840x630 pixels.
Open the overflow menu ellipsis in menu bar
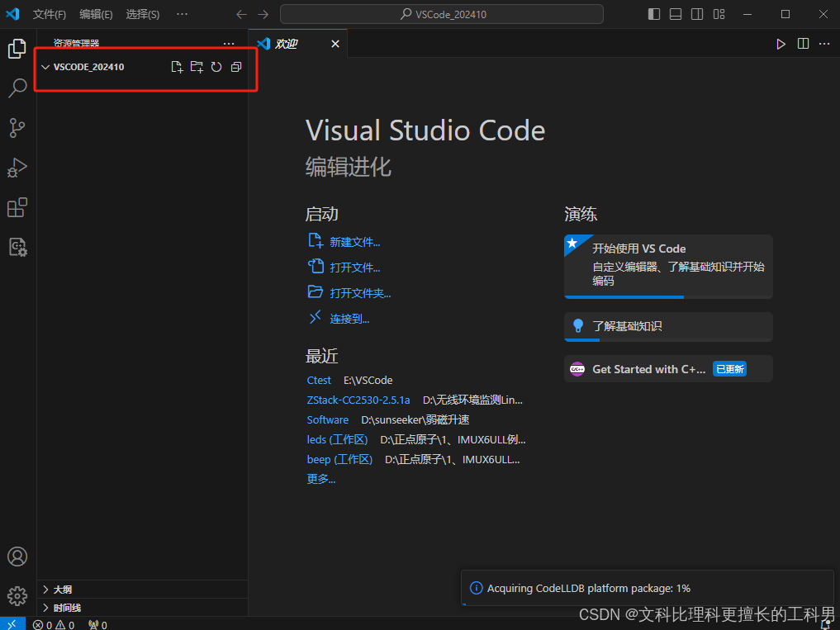click(x=183, y=15)
